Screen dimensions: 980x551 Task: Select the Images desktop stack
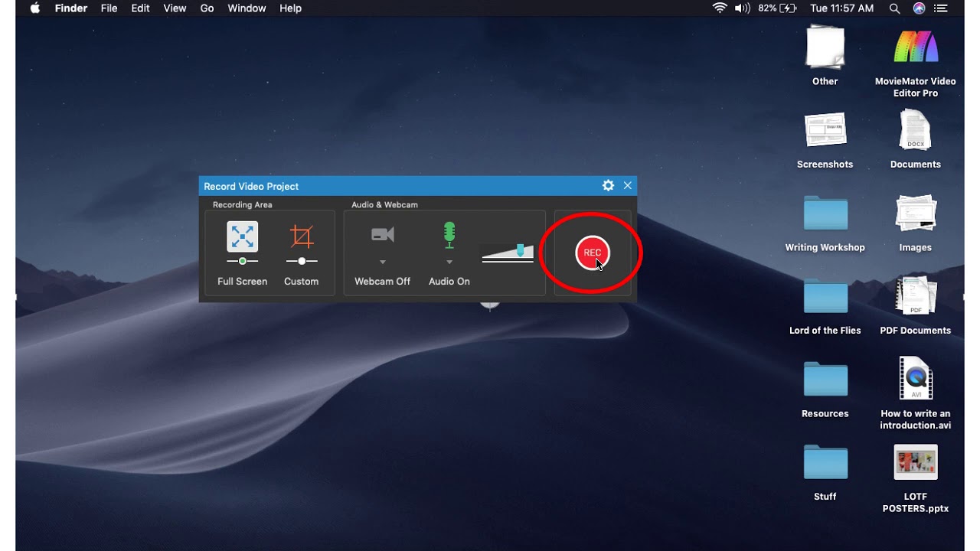tap(916, 223)
